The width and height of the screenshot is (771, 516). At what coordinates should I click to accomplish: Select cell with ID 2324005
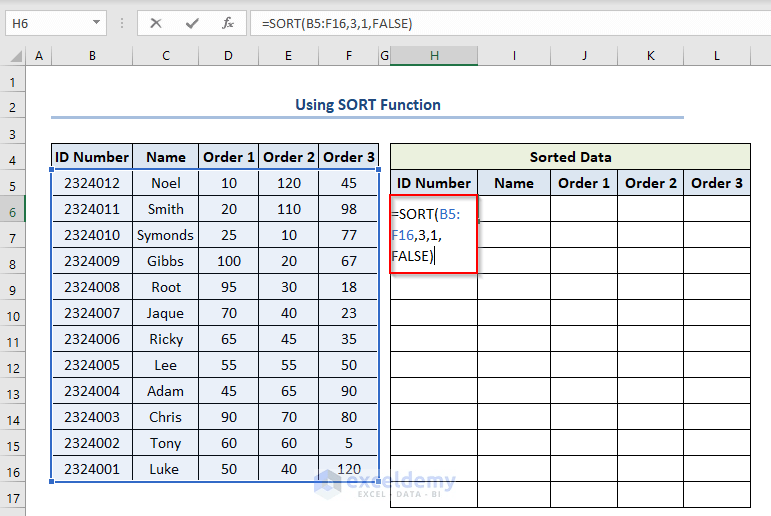[x=92, y=365]
